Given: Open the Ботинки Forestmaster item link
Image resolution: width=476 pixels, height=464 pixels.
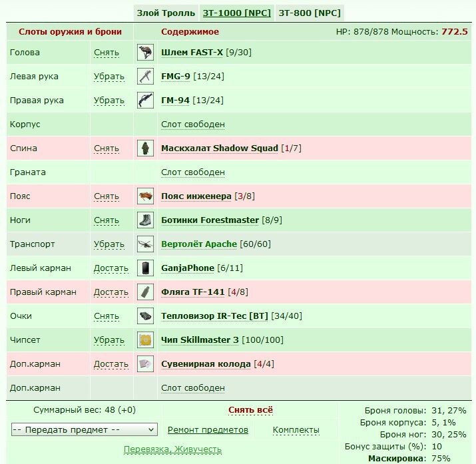Looking at the screenshot, I should click(x=210, y=220).
